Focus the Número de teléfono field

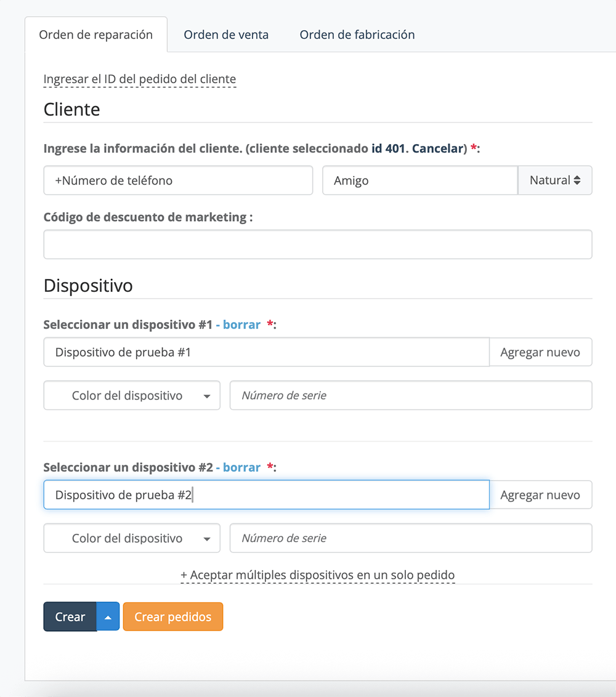point(178,180)
